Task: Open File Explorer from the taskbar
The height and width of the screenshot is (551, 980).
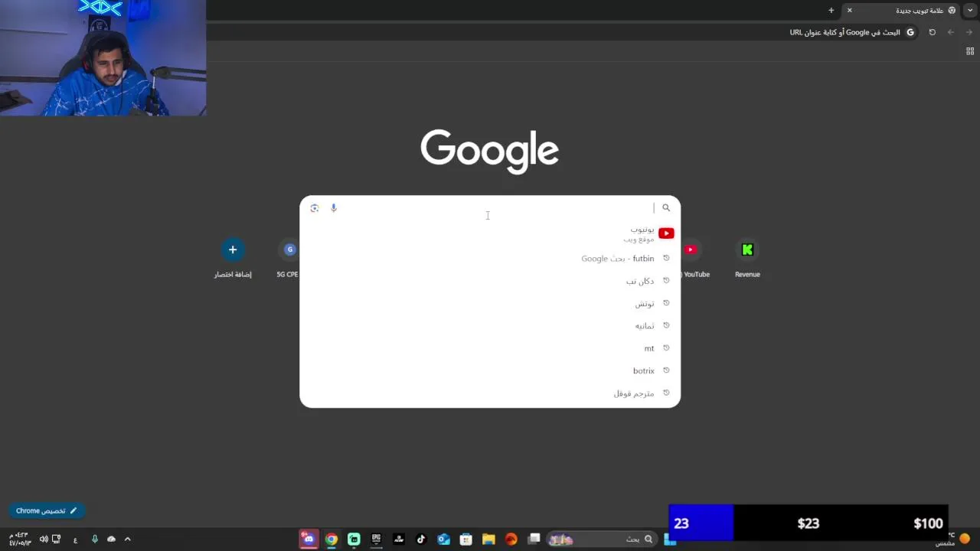Action: [x=488, y=539]
